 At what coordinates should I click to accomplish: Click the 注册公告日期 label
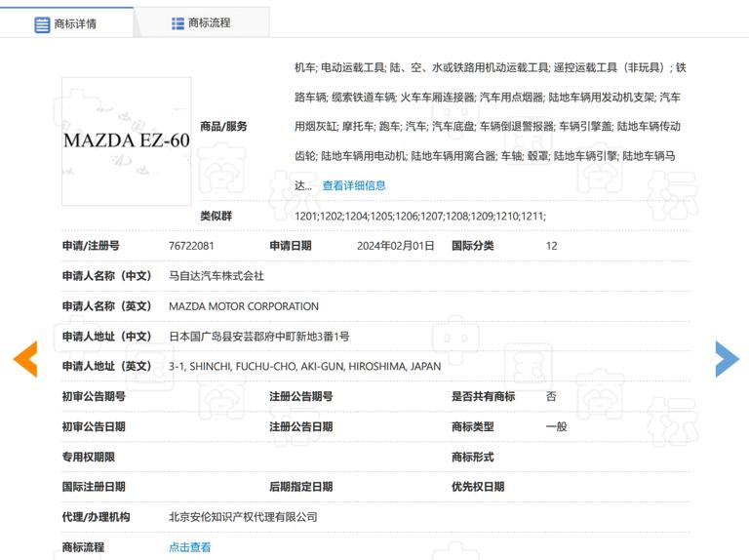coord(301,426)
